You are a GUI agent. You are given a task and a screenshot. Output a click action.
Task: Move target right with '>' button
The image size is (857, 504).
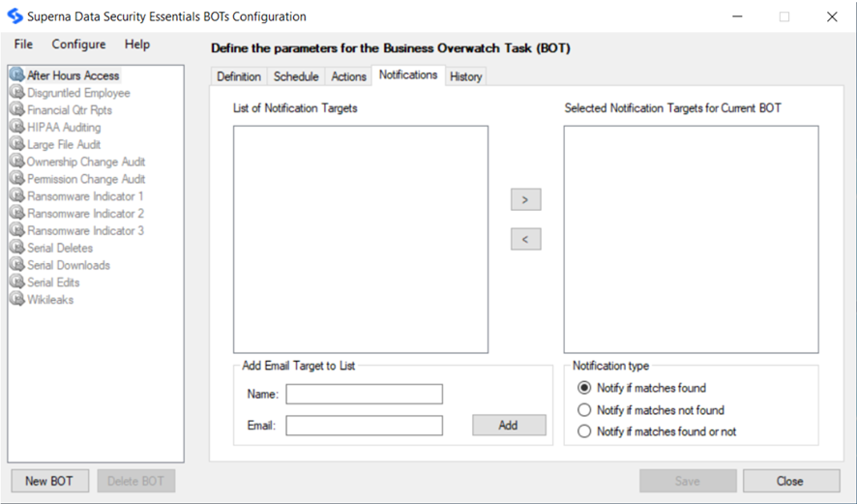(526, 199)
